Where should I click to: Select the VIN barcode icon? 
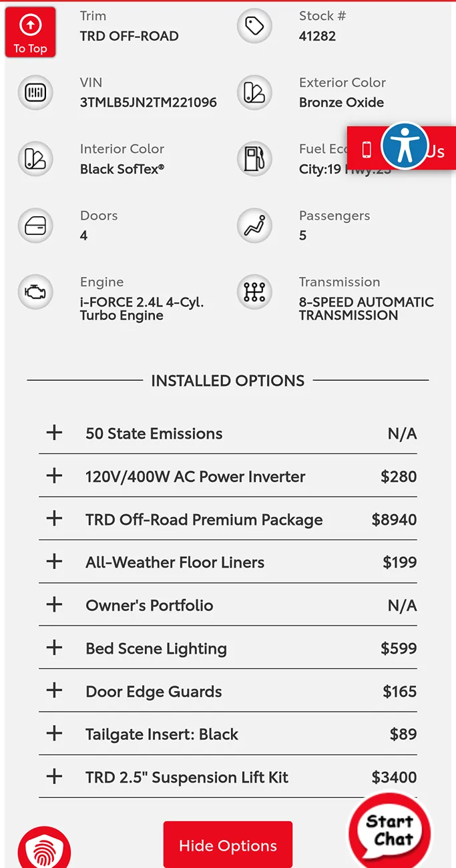(x=35, y=92)
